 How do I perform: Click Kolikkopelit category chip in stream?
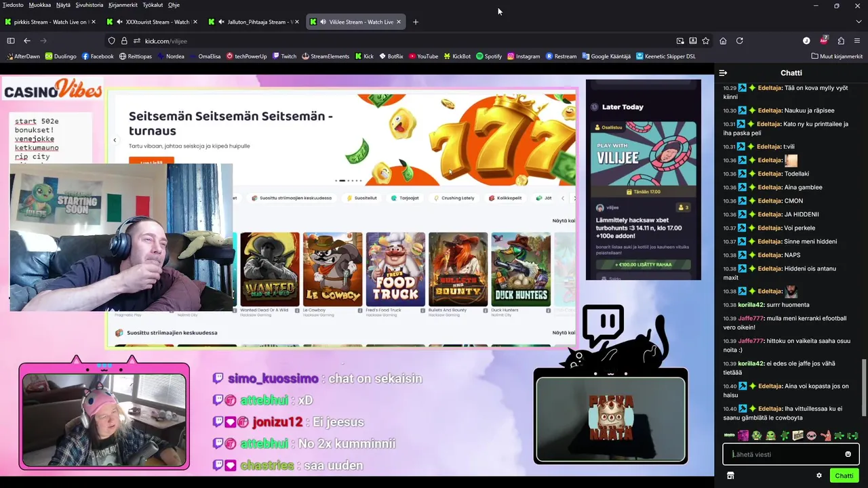click(505, 198)
